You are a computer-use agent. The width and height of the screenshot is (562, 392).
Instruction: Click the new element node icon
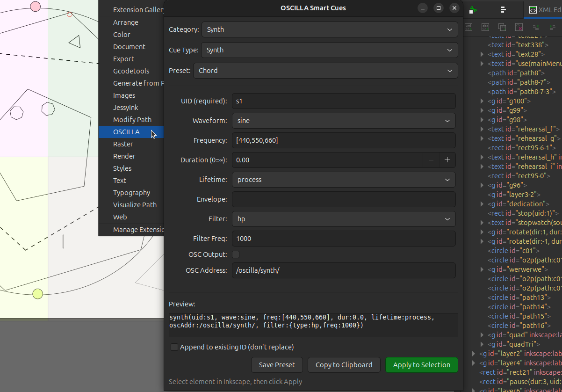tap(468, 27)
